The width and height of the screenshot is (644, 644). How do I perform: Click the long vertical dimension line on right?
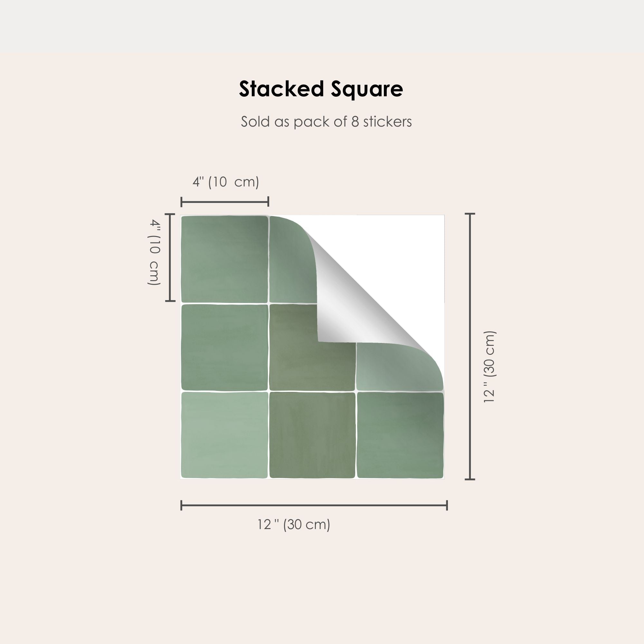pos(470,346)
